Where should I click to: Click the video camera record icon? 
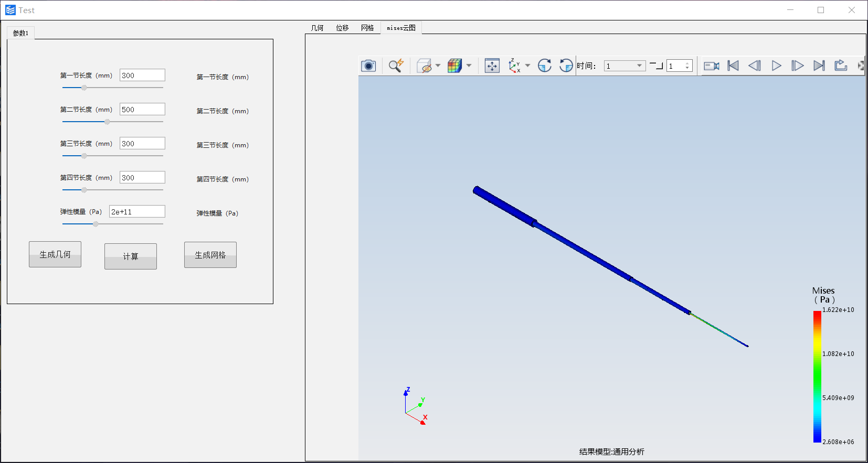712,66
